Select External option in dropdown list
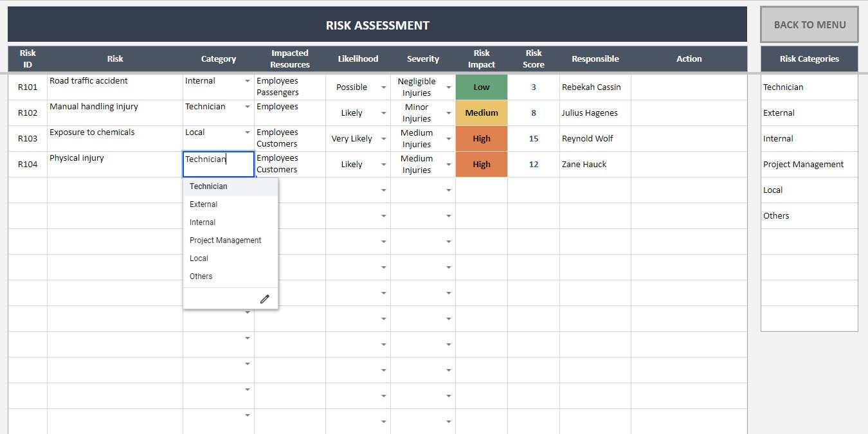The image size is (868, 434). [231, 204]
